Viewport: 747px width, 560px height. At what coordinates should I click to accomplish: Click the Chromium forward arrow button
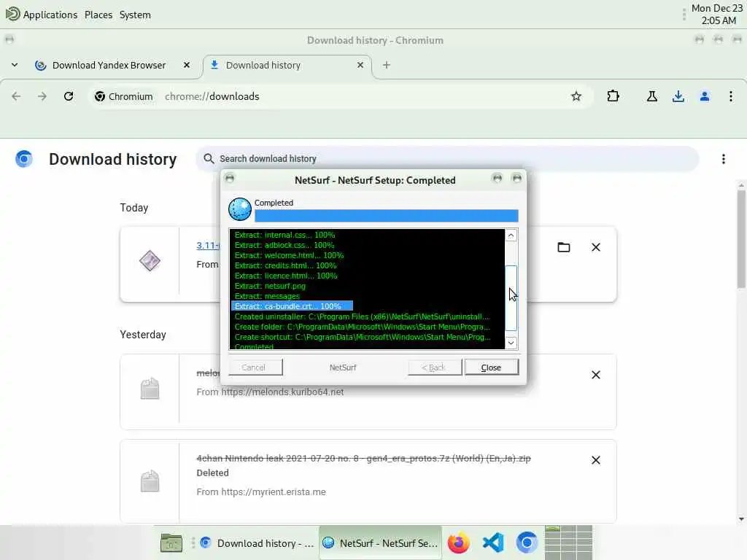(x=42, y=96)
